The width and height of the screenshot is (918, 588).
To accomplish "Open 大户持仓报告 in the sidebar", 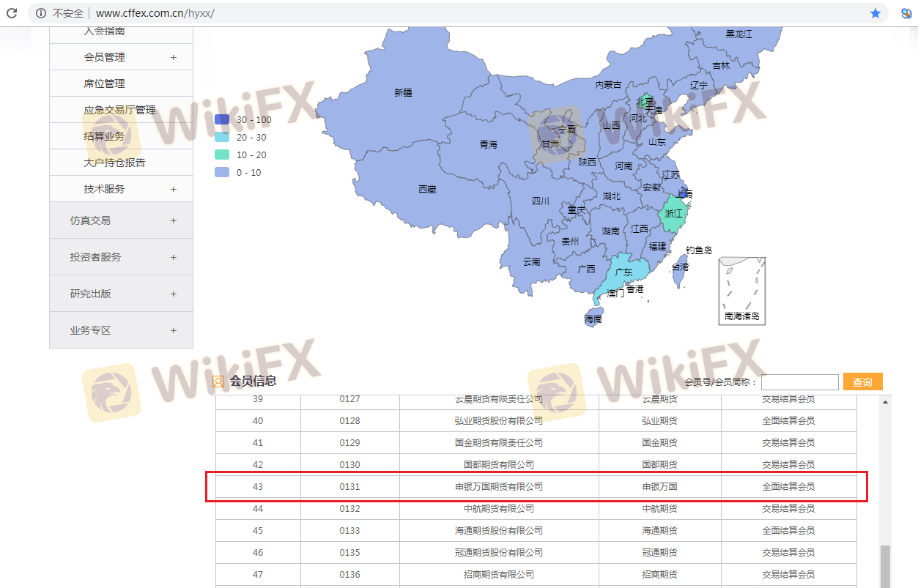I will pyautogui.click(x=114, y=163).
